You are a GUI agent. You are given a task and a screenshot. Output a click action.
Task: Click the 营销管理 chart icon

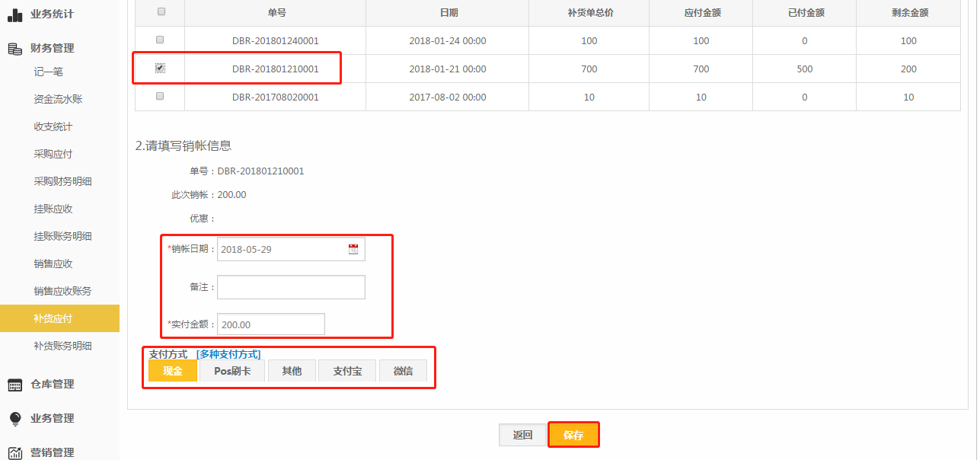coord(14,452)
